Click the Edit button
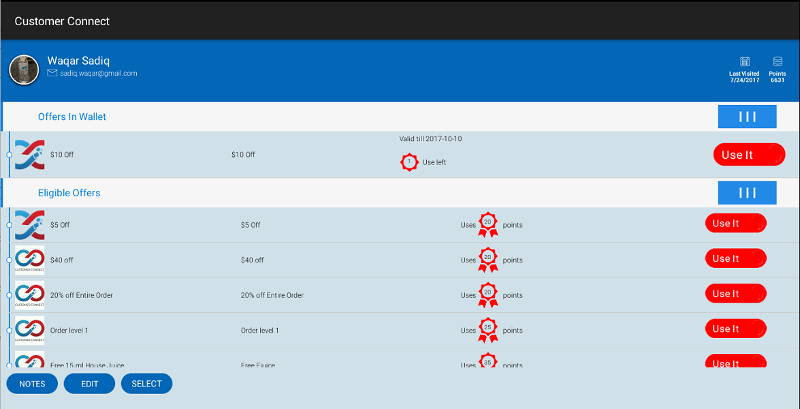800x409 pixels. pyautogui.click(x=89, y=384)
